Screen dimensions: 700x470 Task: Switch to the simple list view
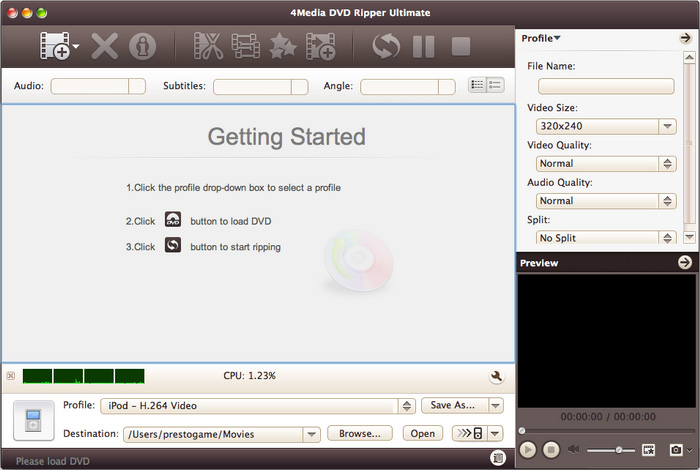478,86
